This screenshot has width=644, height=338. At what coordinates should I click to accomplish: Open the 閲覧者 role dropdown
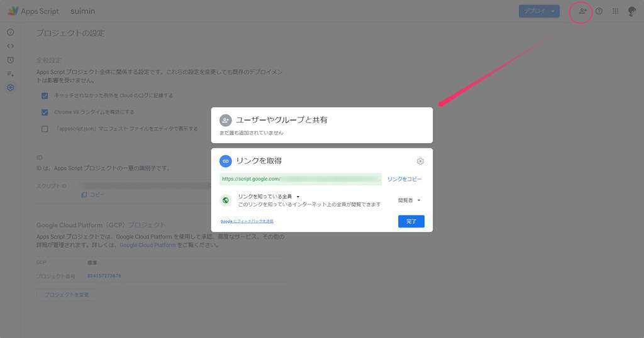(409, 200)
